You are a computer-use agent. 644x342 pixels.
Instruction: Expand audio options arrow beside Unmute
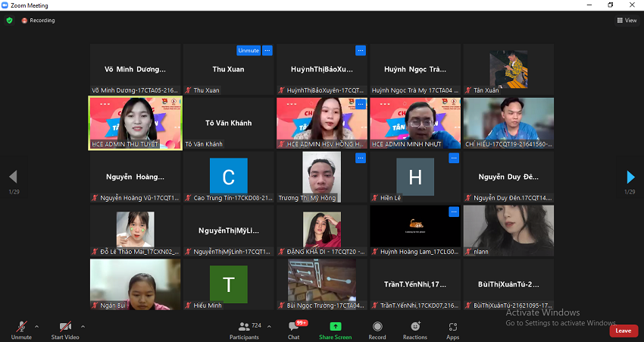(36, 326)
